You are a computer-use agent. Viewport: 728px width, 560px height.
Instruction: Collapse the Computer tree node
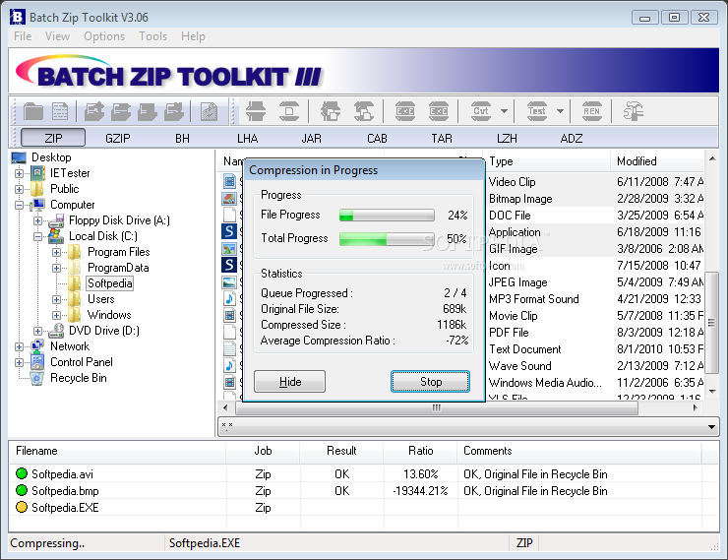pos(19,205)
